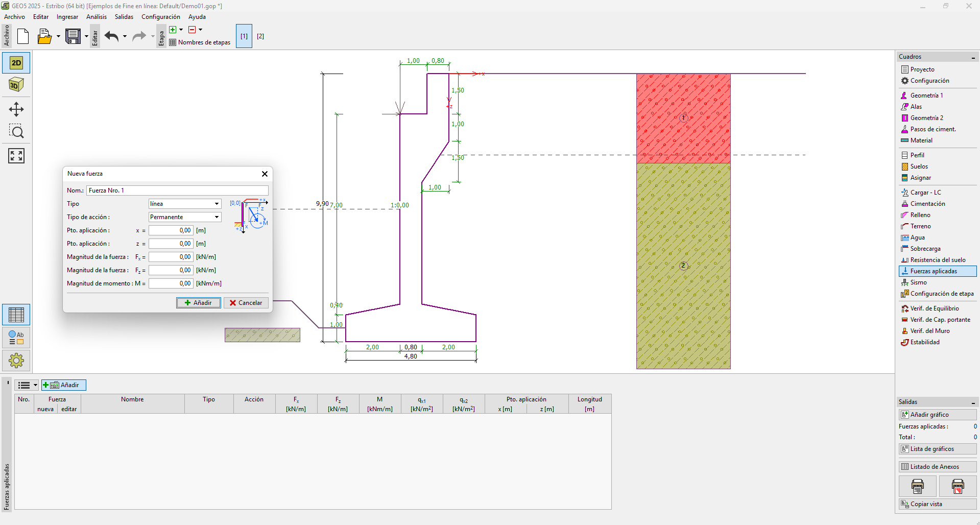This screenshot has height=525, width=980.
Task: Open Listado de Anexos
Action: coord(938,467)
